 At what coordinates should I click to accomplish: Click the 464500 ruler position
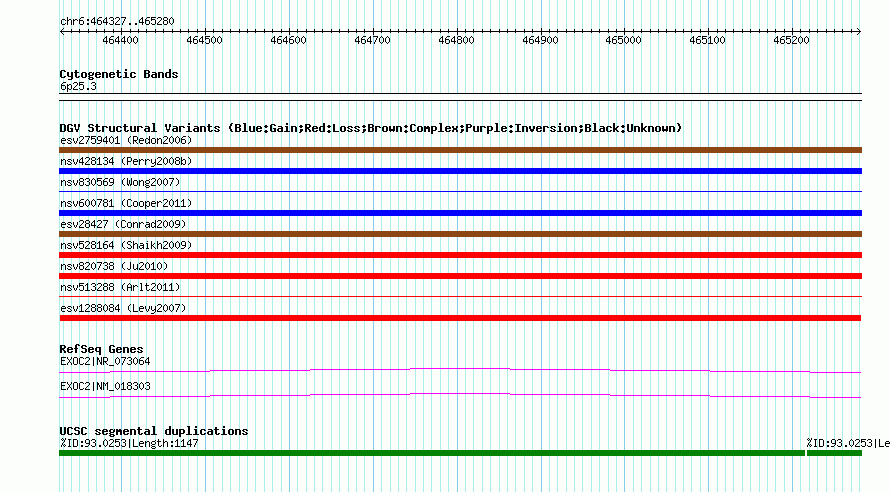[x=204, y=40]
